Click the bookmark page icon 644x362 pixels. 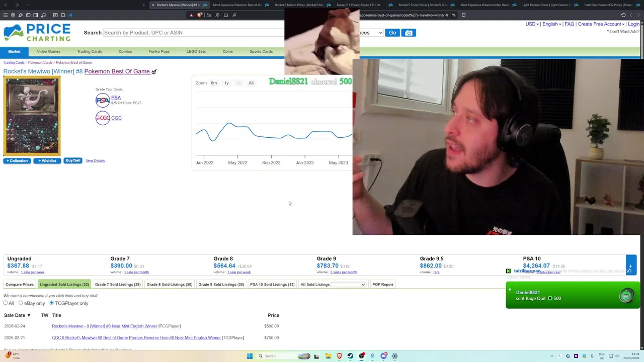(463, 15)
